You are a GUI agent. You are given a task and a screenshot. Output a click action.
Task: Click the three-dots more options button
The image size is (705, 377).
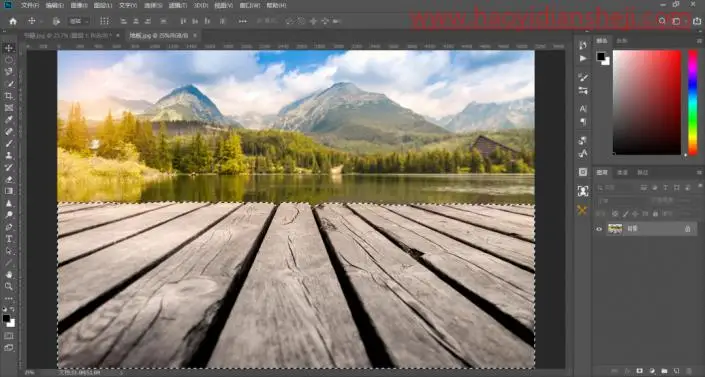click(242, 21)
